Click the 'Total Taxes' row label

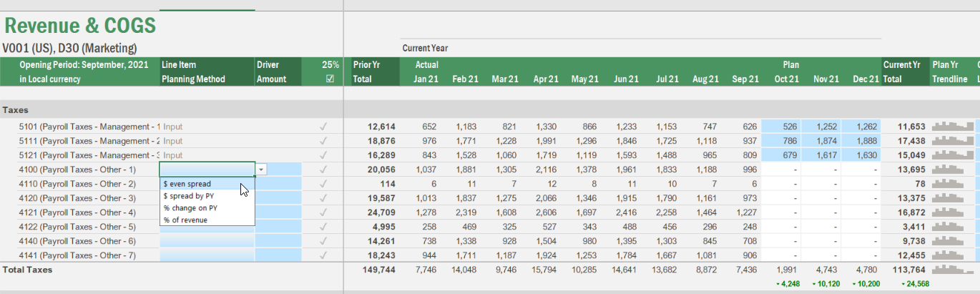point(27,270)
